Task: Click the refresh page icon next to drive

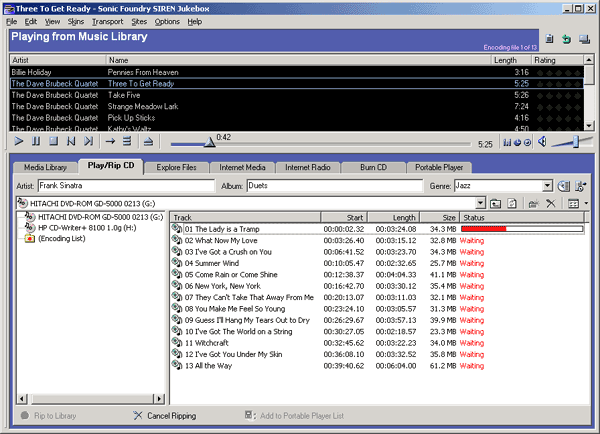Action: pos(512,204)
